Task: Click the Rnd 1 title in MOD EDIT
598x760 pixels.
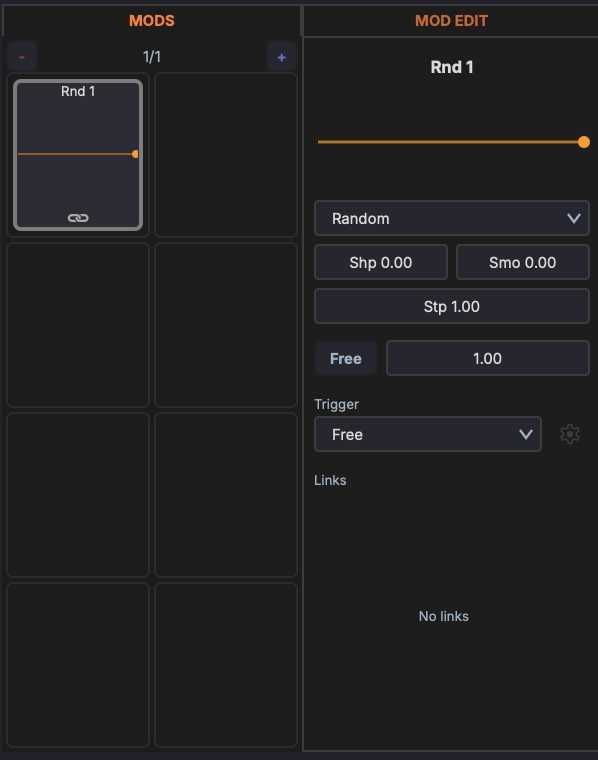Action: 452,67
